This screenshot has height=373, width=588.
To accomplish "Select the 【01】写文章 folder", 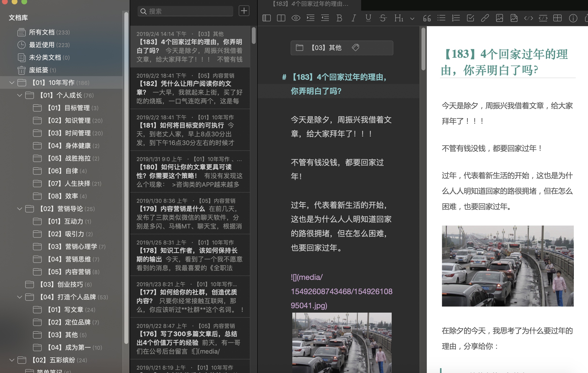I will point(61,310).
